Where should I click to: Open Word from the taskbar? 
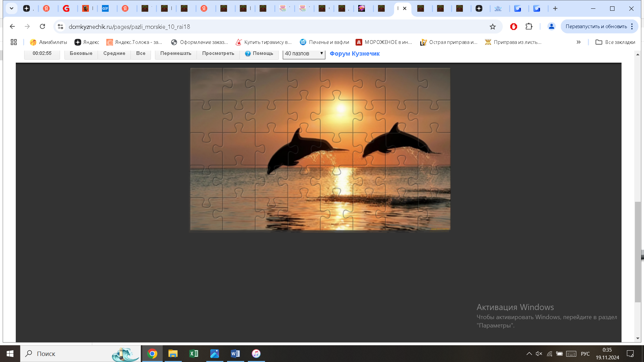(235, 354)
